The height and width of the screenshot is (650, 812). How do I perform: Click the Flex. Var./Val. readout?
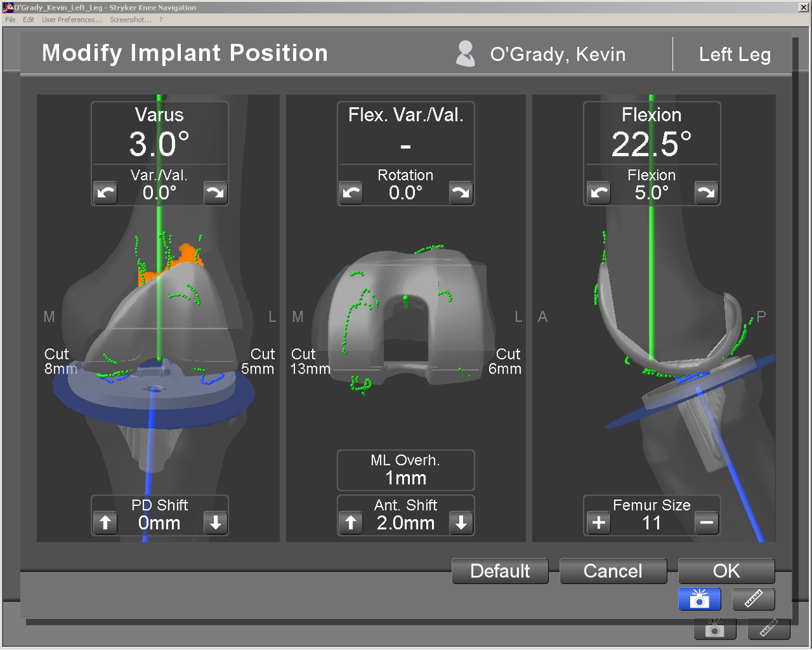coord(406,133)
